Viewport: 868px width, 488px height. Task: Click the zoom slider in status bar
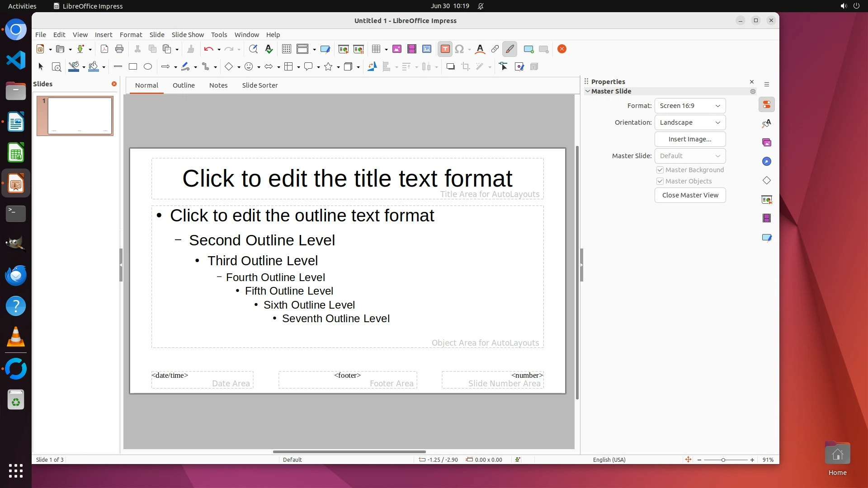pyautogui.click(x=723, y=460)
